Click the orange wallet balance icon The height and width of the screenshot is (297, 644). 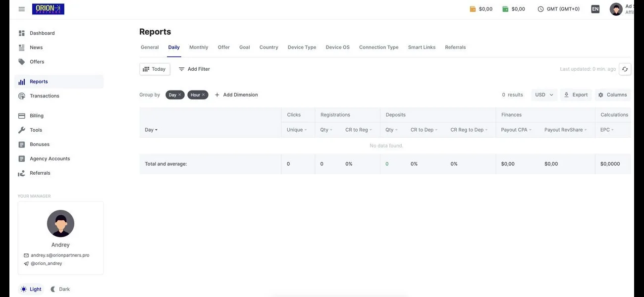pos(473,9)
